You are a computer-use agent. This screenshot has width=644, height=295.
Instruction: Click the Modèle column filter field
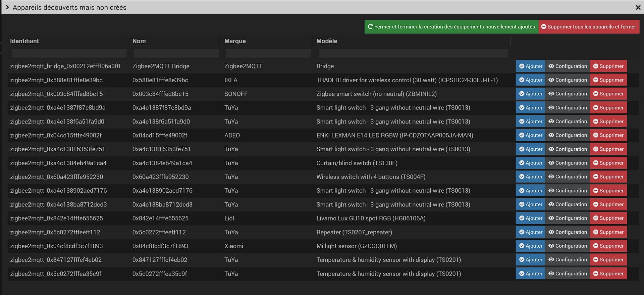point(413,53)
